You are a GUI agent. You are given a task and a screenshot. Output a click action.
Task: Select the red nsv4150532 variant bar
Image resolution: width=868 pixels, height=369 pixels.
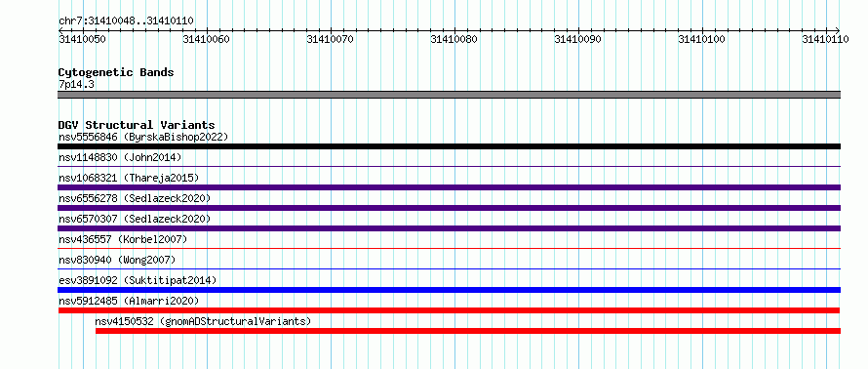pyautogui.click(x=468, y=331)
